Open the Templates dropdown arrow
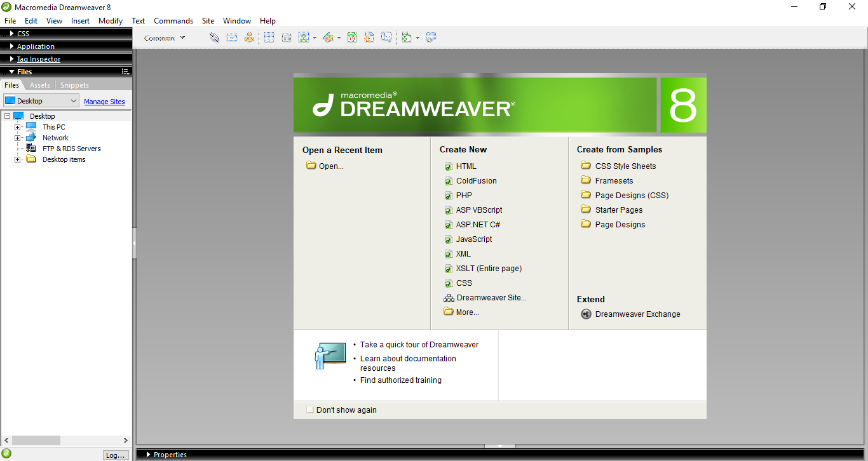 pos(417,37)
